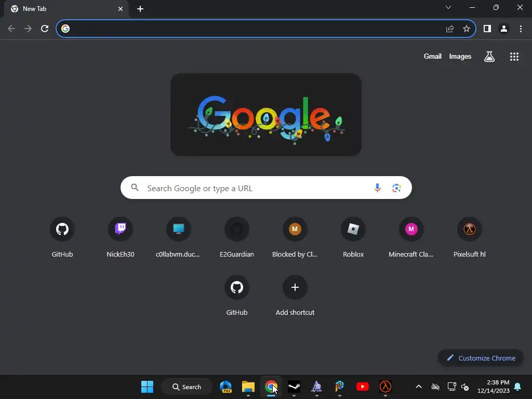This screenshot has width=532, height=399.
Task: Open the Windows Start menu
Action: (x=147, y=387)
